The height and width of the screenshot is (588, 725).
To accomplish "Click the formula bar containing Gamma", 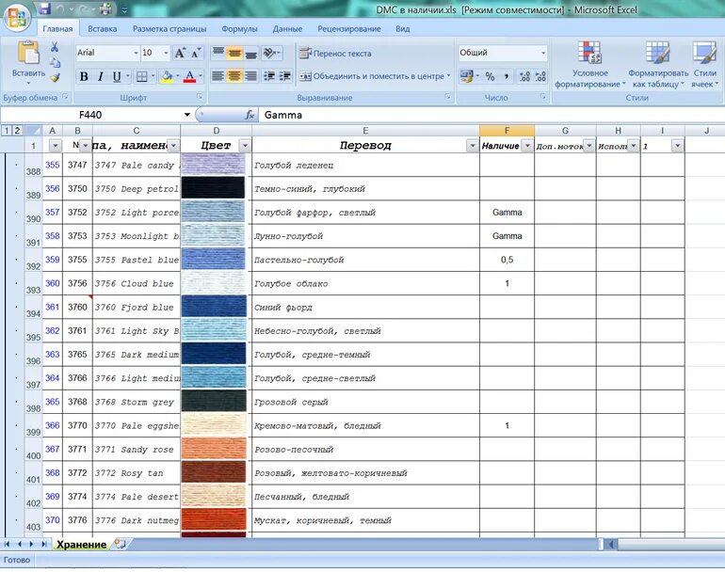I will (x=491, y=115).
